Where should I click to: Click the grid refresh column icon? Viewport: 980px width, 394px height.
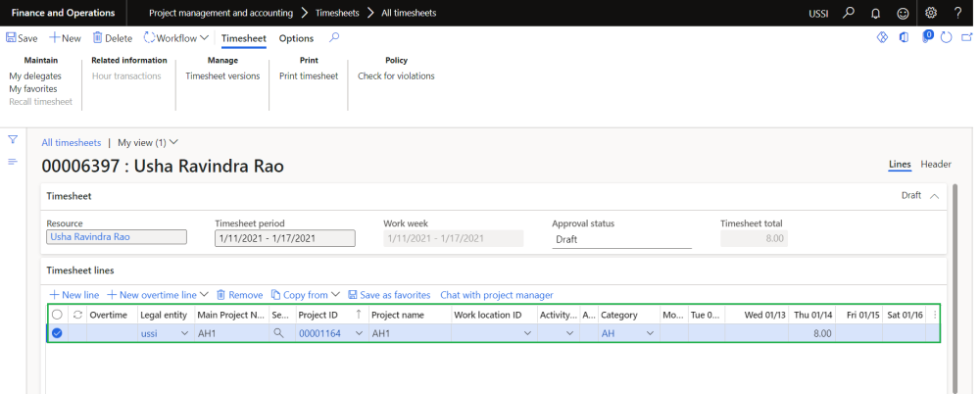click(77, 316)
